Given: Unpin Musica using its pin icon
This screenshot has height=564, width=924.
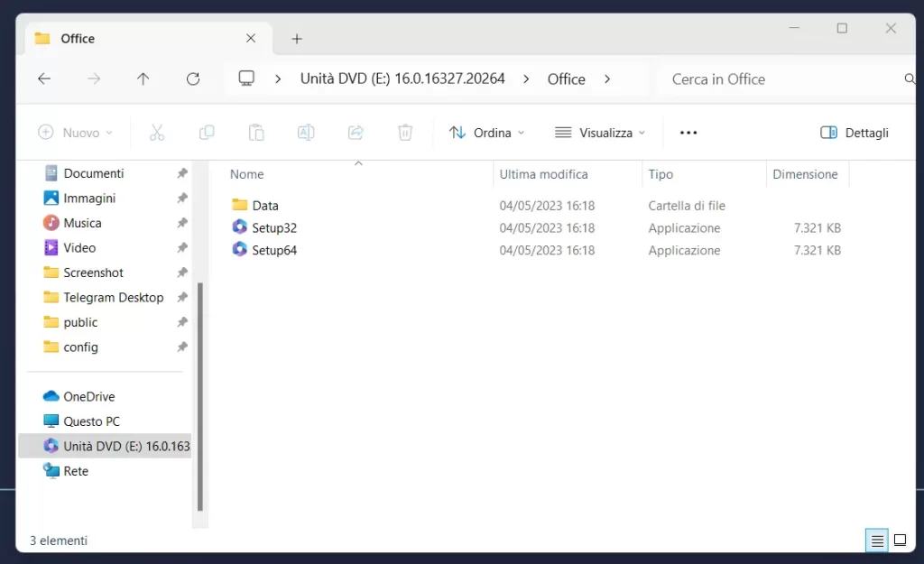Looking at the screenshot, I should pyautogui.click(x=182, y=223).
